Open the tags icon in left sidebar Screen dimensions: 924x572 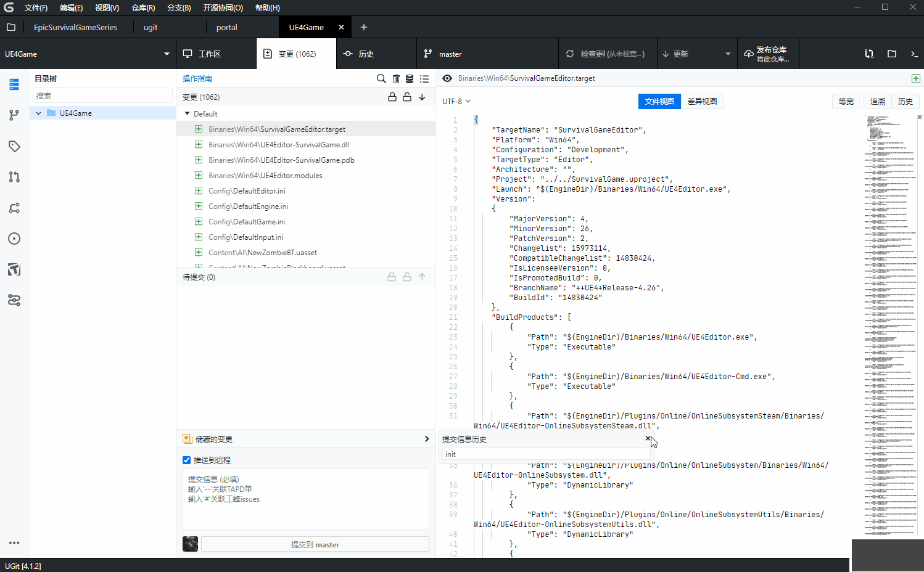coord(14,146)
